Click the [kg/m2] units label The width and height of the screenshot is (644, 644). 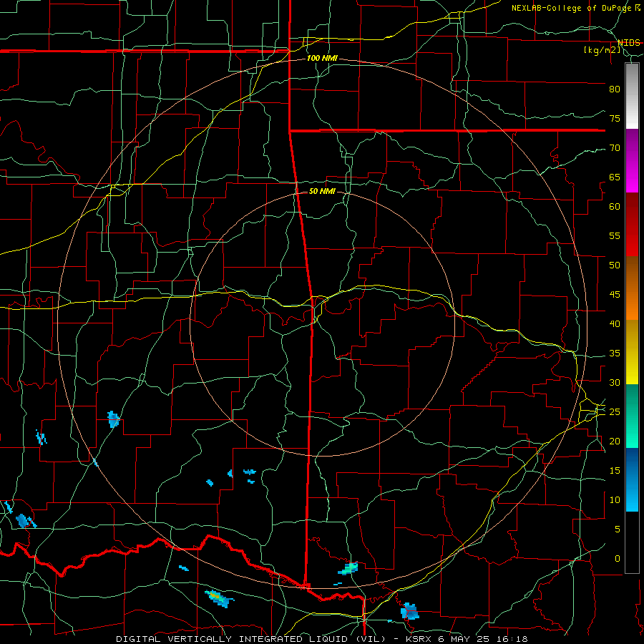click(x=602, y=50)
